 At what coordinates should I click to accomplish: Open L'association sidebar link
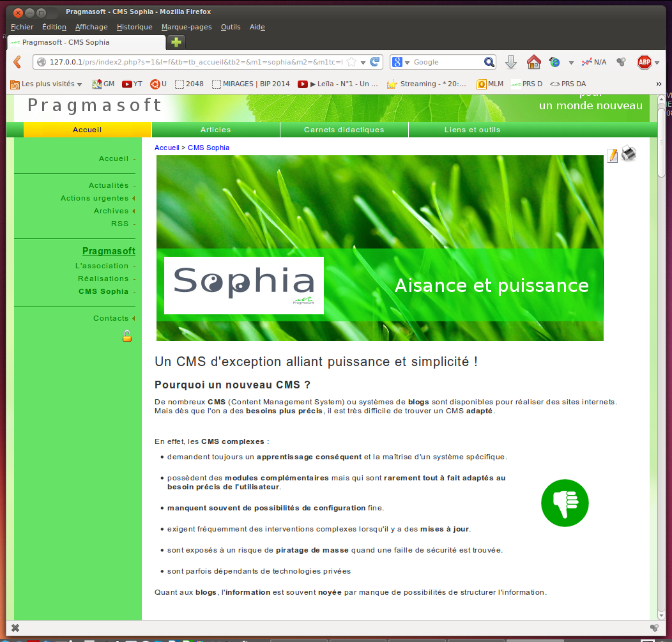coord(102,266)
